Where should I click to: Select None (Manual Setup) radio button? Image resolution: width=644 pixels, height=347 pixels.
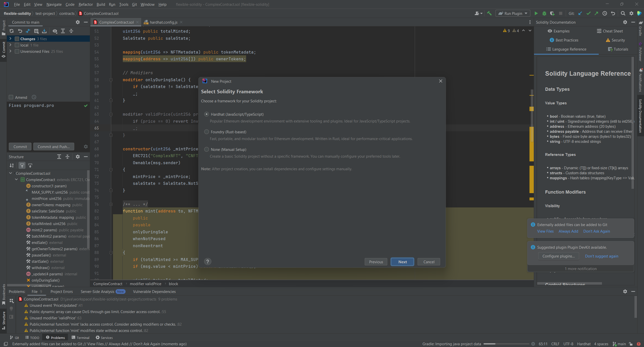click(207, 149)
